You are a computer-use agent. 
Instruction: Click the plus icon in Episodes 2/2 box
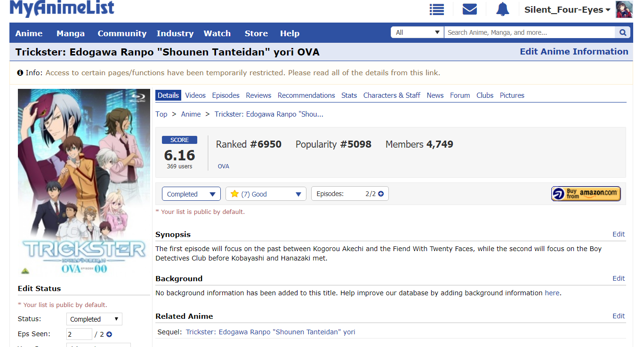coord(381,194)
